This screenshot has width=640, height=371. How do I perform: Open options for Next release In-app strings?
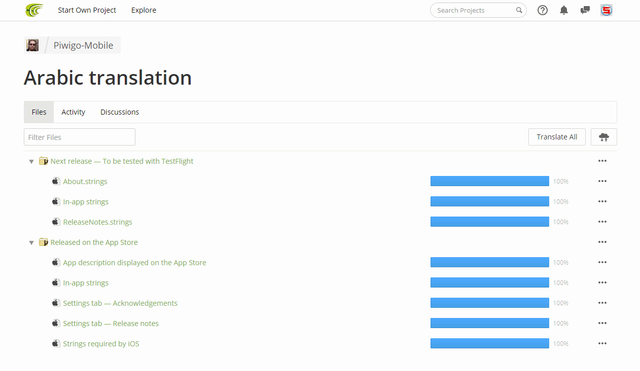click(x=602, y=202)
